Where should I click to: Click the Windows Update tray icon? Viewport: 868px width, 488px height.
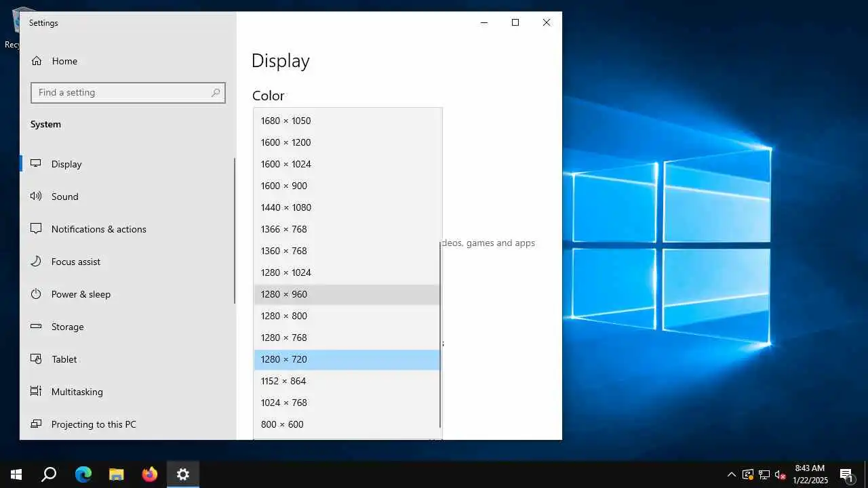click(748, 474)
